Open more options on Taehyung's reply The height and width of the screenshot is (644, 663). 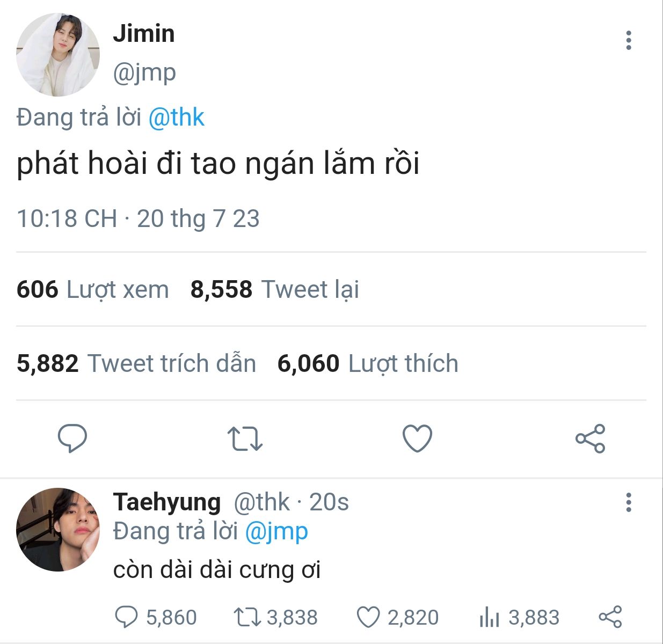pos(628,503)
